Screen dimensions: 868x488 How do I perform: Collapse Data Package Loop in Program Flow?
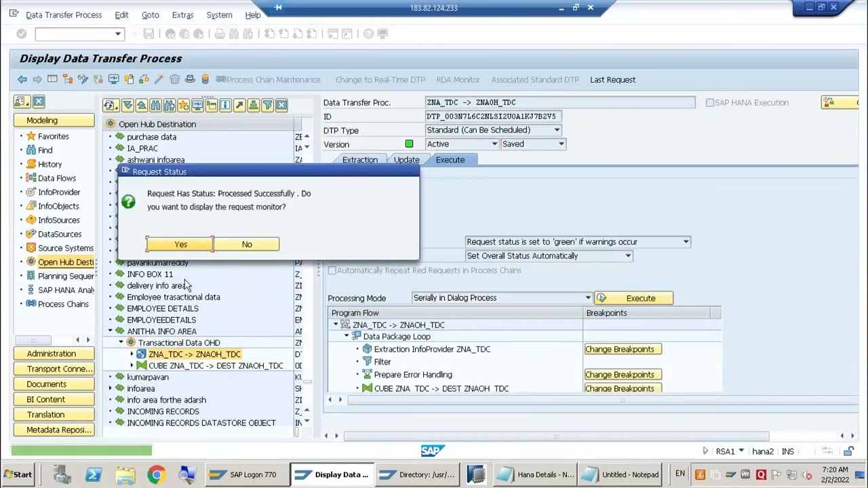click(347, 337)
